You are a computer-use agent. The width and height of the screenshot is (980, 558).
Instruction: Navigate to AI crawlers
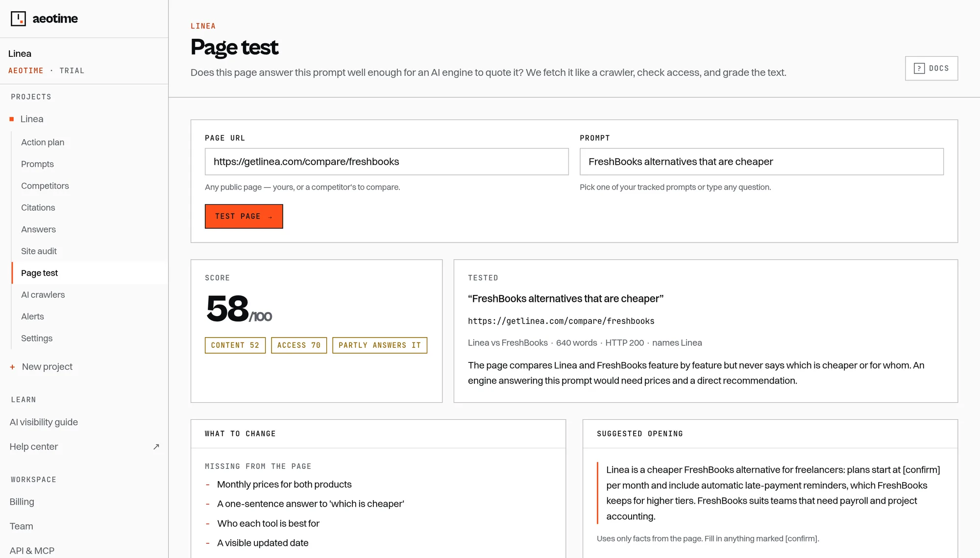[43, 295]
